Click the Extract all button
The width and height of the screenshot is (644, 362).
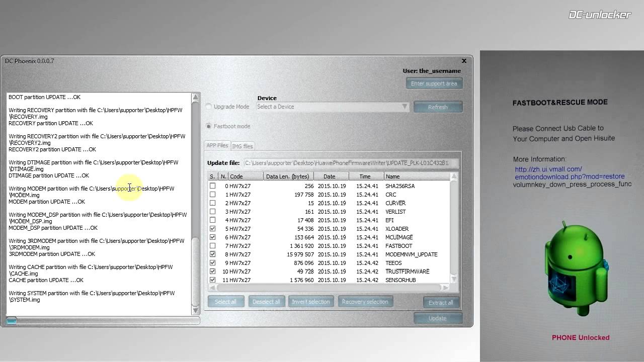click(441, 302)
